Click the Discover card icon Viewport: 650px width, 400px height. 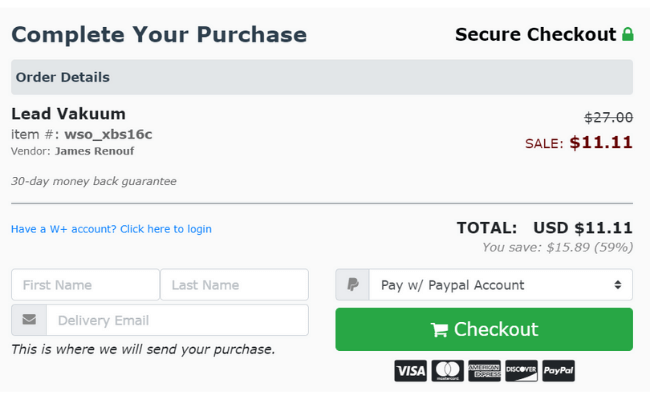pos(521,371)
